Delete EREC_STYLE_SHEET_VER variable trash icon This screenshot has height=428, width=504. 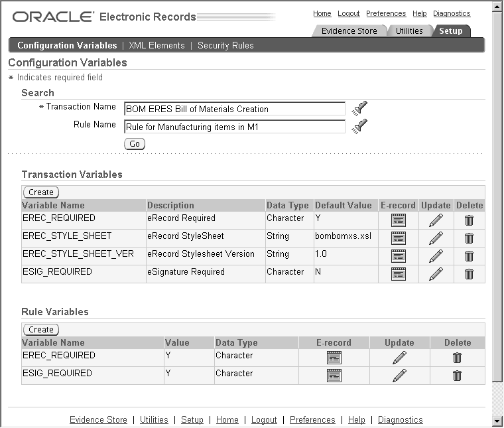[x=469, y=256]
